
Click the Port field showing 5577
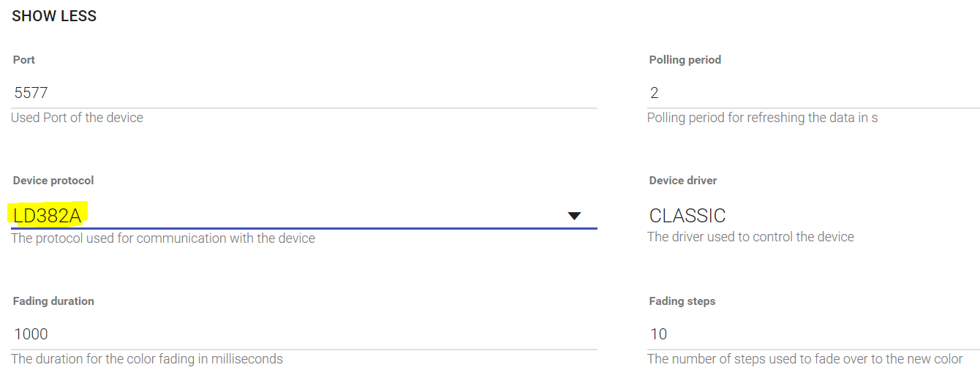point(304,93)
